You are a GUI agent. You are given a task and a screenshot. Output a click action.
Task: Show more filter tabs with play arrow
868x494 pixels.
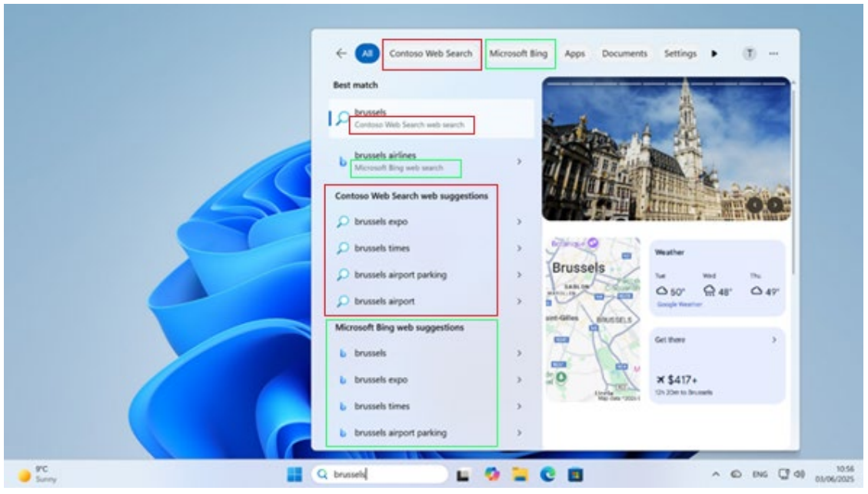point(714,53)
